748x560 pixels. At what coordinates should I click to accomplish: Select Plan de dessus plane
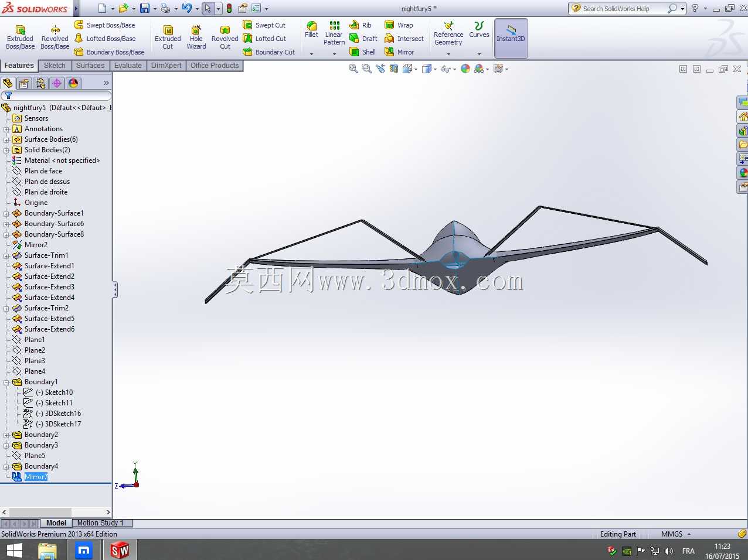(x=47, y=182)
